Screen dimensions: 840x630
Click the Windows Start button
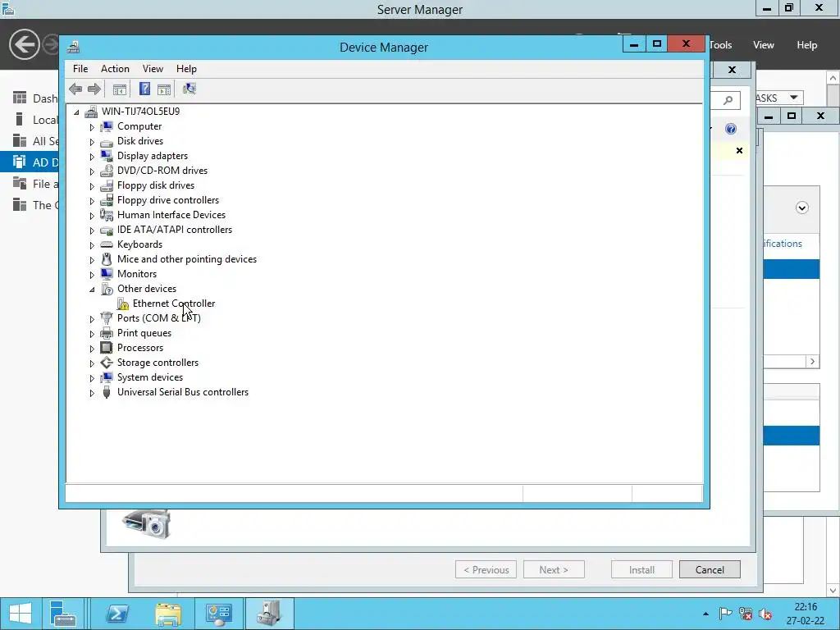20,614
